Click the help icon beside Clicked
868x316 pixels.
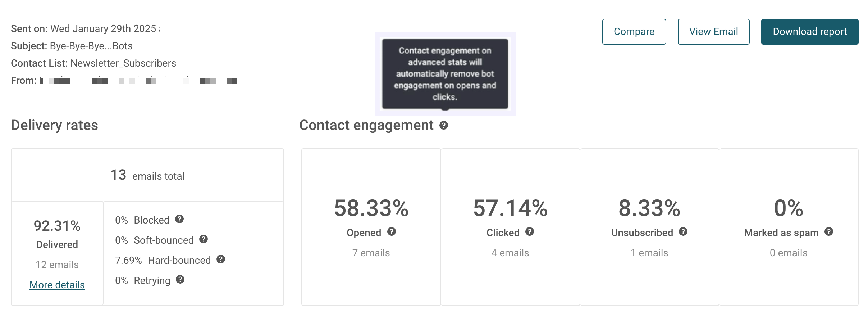pos(530,231)
